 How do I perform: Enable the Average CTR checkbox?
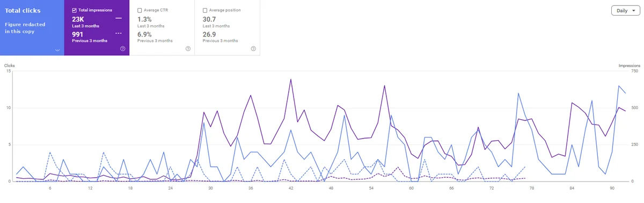click(x=140, y=10)
